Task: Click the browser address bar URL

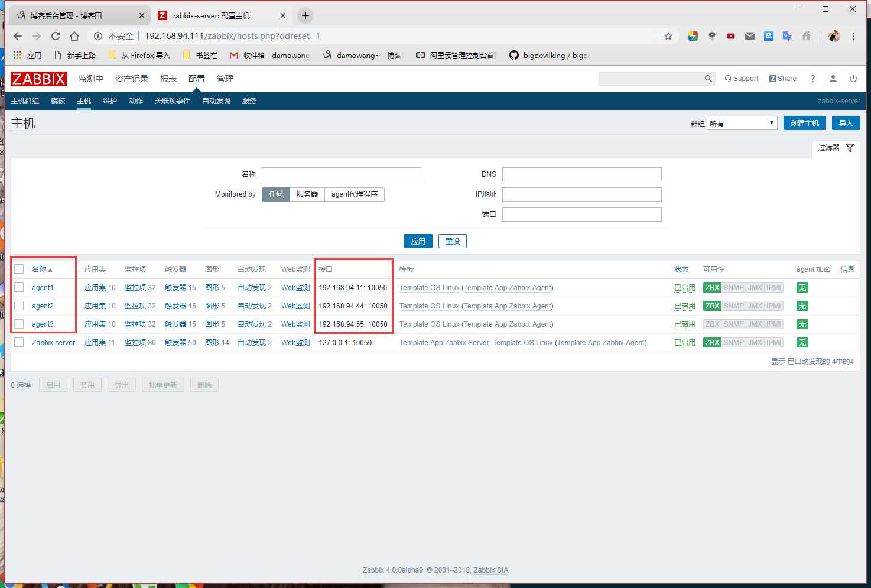Action: [x=232, y=36]
